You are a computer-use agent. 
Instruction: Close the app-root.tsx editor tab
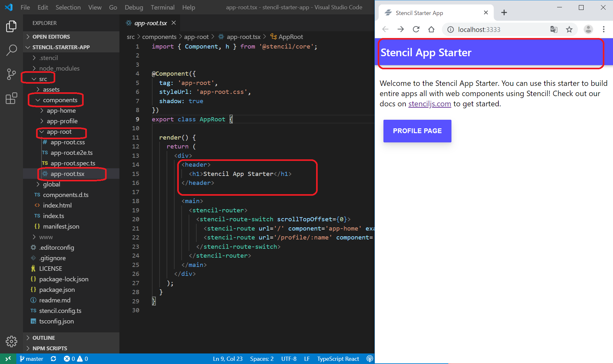pyautogui.click(x=174, y=23)
